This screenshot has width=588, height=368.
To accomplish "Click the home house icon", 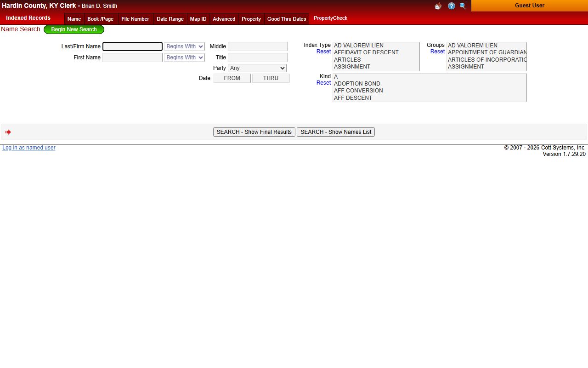I will [x=438, y=6].
